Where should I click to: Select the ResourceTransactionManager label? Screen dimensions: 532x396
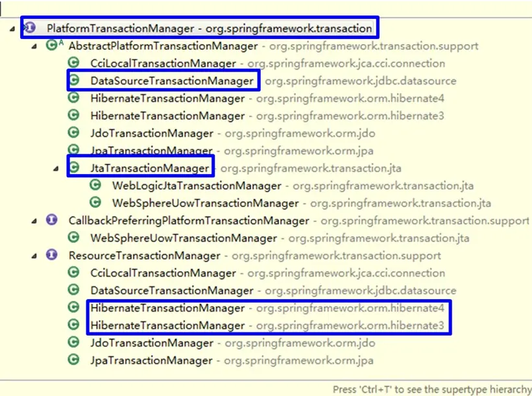point(145,255)
